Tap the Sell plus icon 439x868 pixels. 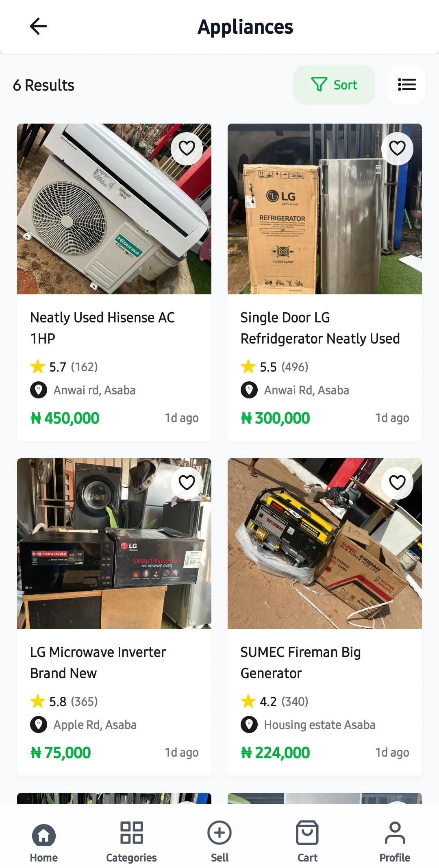click(219, 833)
